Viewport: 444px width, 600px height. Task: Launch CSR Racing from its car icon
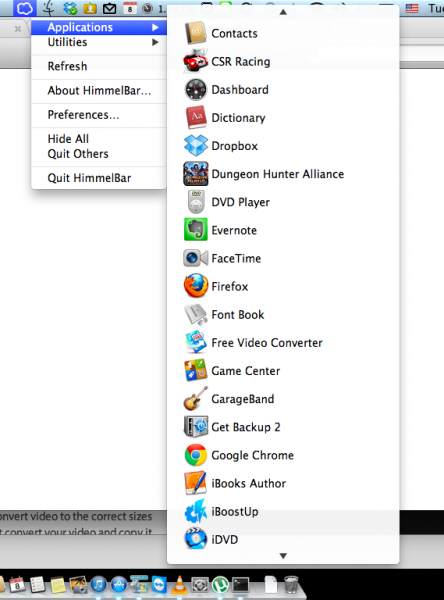pos(196,61)
